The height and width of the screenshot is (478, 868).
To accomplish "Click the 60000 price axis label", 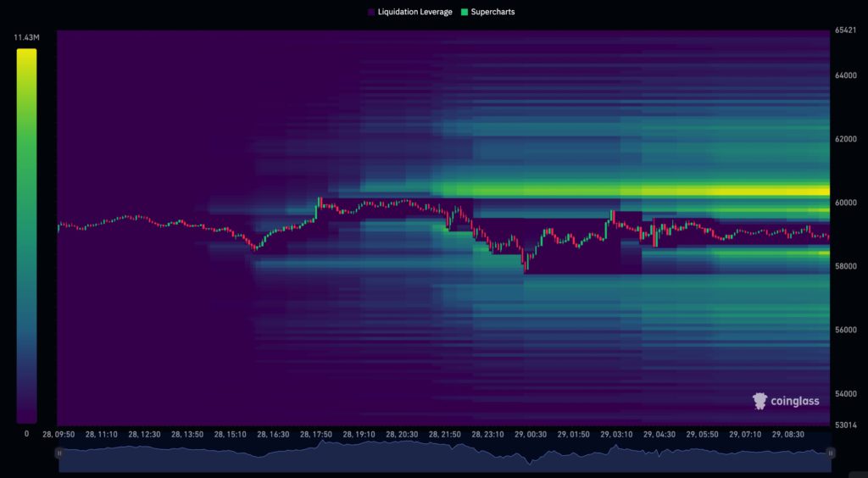I will click(x=846, y=203).
